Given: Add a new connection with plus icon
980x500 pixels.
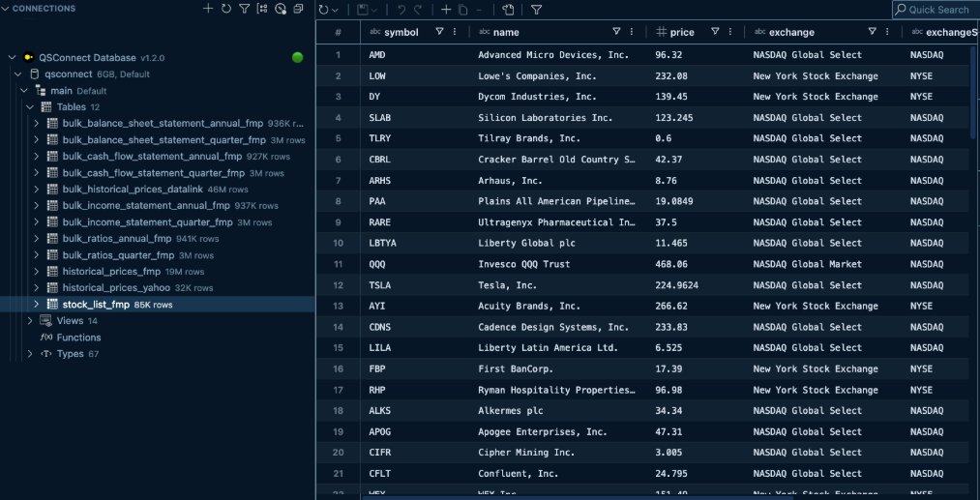Looking at the screenshot, I should coord(208,9).
